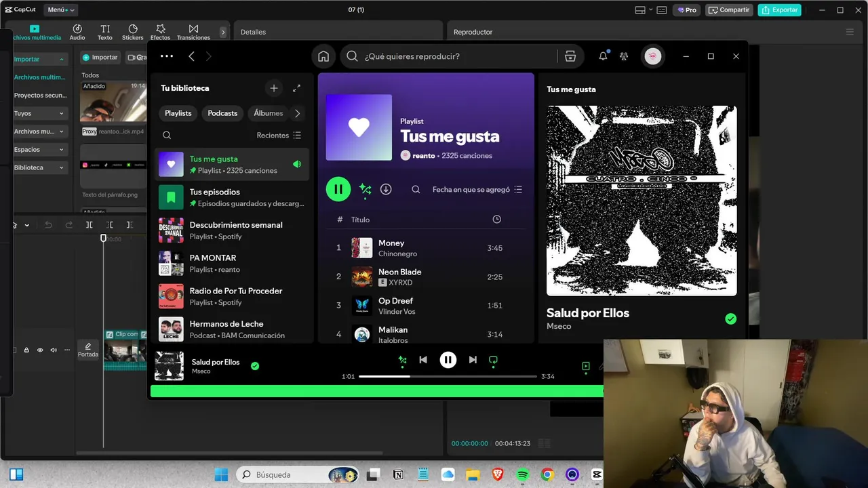Go to Spotify home
Screen dimensions: 868x488
pyautogui.click(x=323, y=56)
